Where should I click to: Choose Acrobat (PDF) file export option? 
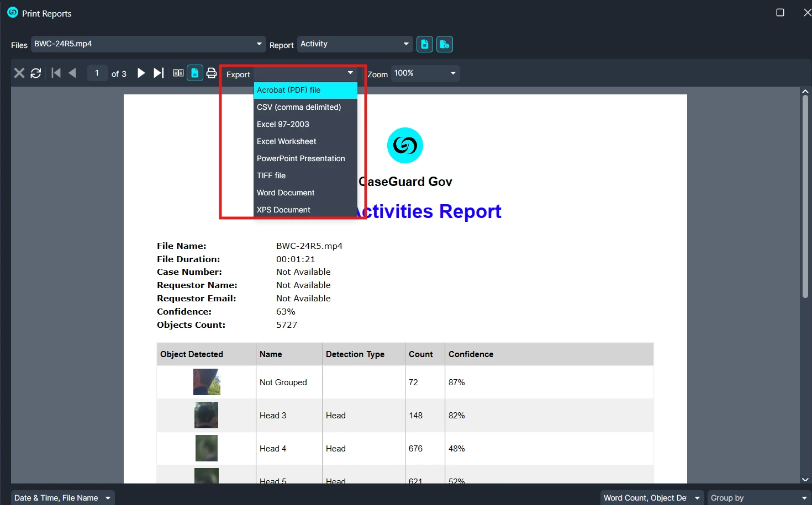305,90
